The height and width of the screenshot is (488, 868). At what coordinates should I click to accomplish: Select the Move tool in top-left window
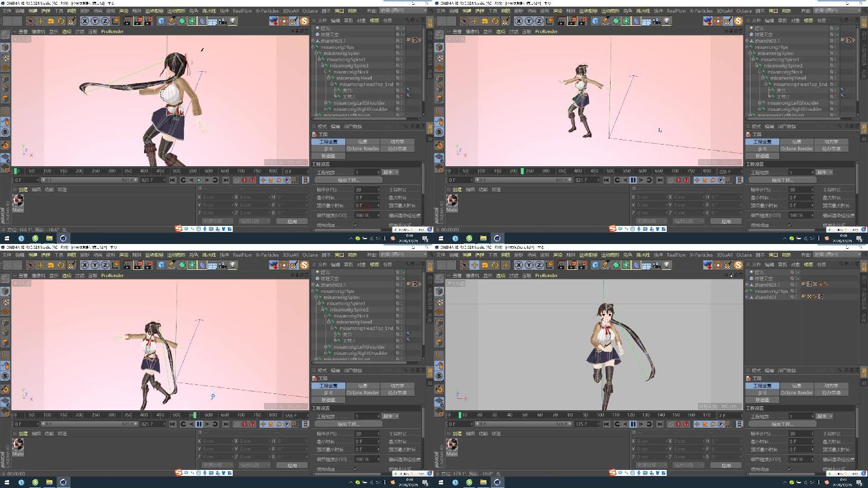coord(40,21)
